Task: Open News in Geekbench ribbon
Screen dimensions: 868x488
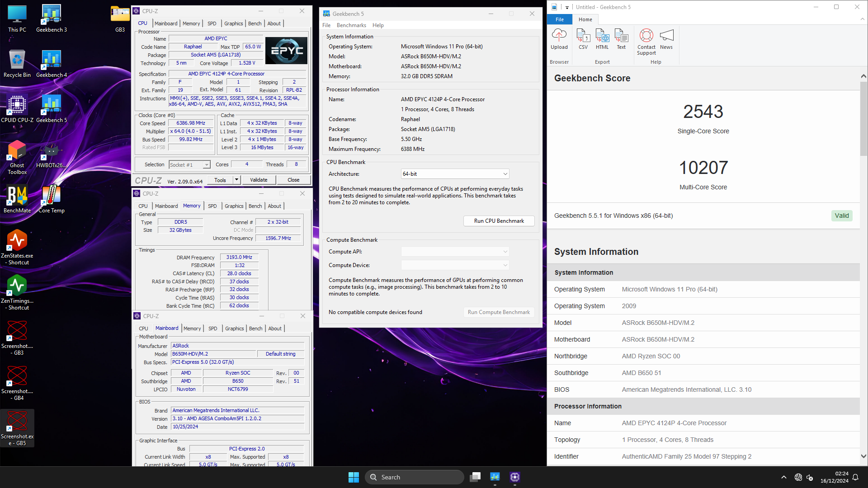Action: pyautogui.click(x=666, y=39)
